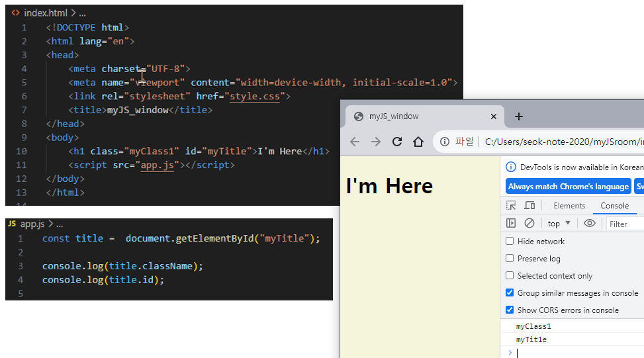Expand breadcrumb chevron after app.js
The width and height of the screenshot is (644, 358).
point(50,224)
